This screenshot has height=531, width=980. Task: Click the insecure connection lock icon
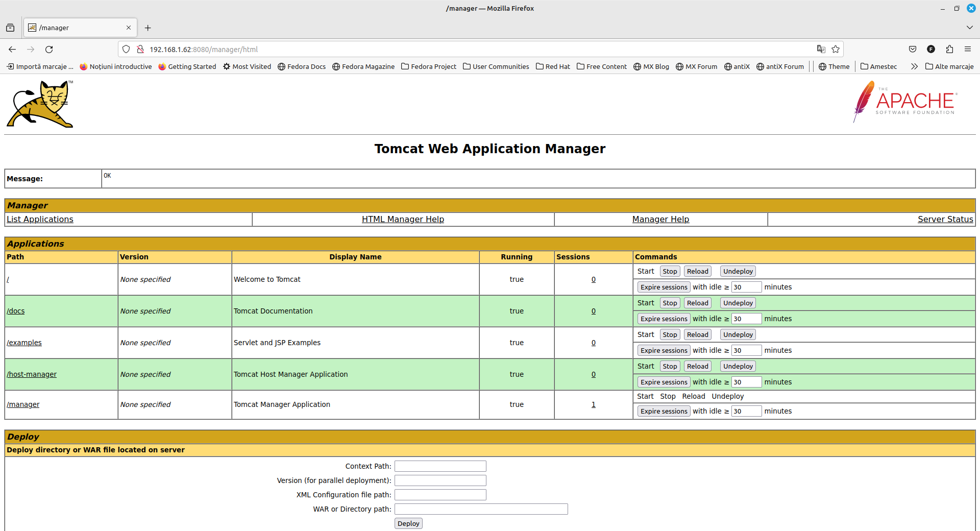(140, 50)
